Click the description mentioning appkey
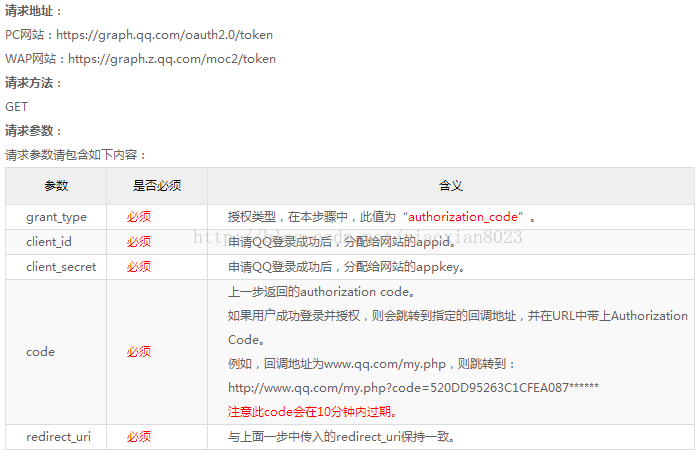Screen dimensions: 698x452 (346, 267)
